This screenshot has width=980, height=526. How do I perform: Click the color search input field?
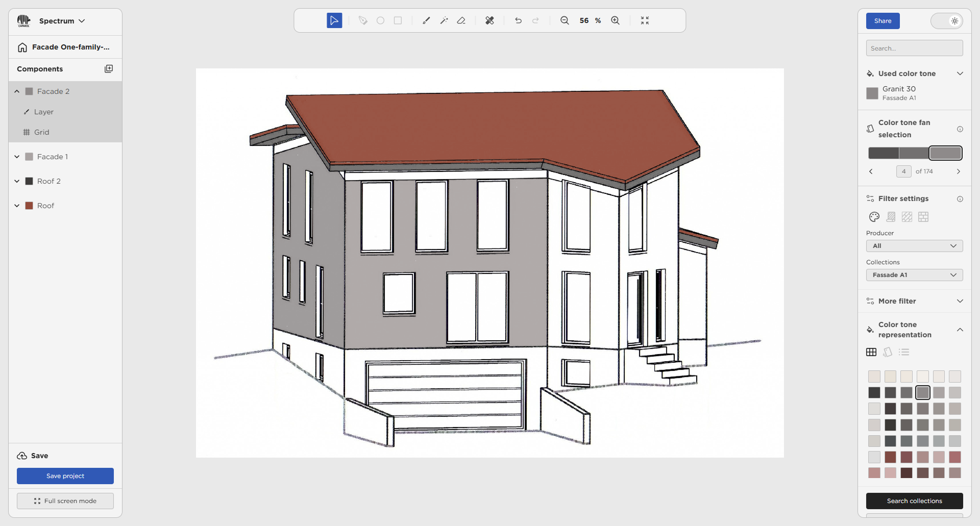914,48
